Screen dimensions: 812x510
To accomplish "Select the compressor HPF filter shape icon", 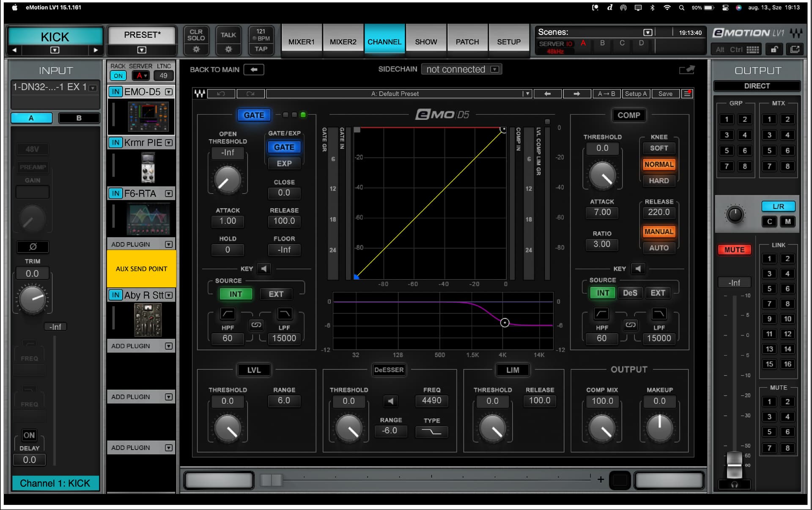I will tap(601, 314).
